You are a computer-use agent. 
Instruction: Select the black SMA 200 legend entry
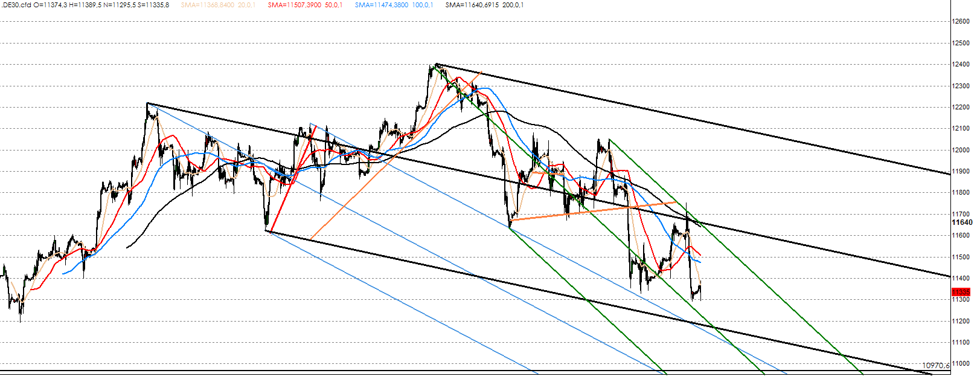(484, 5)
